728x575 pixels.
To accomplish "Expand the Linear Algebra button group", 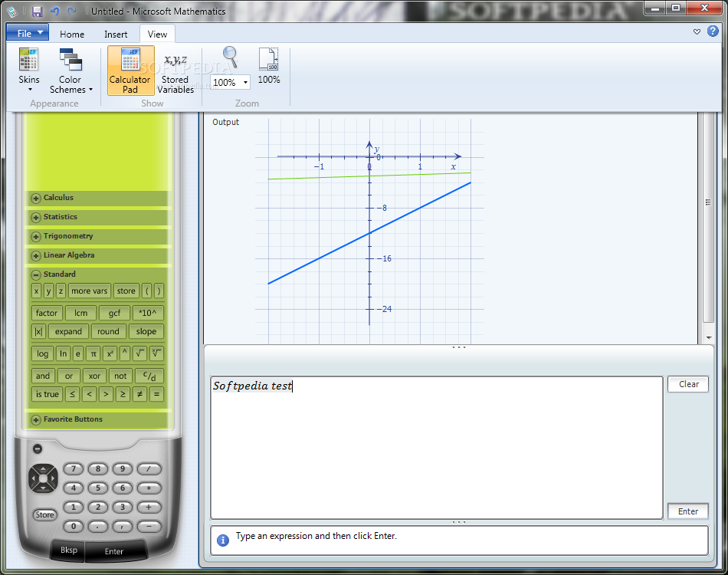I will point(36,255).
